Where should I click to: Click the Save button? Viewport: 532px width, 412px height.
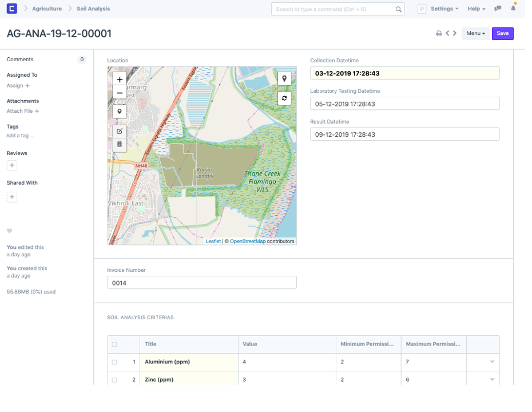(502, 34)
